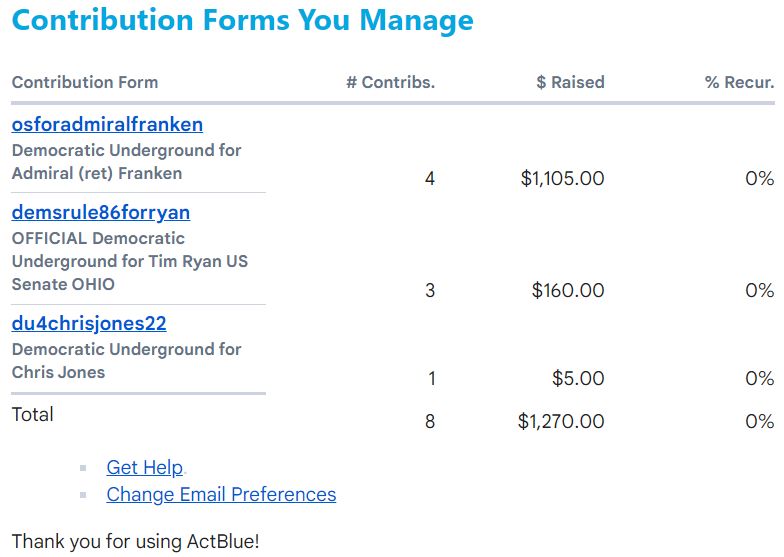Click the Get Help link
Viewport: 784px width, 557px height.
144,468
